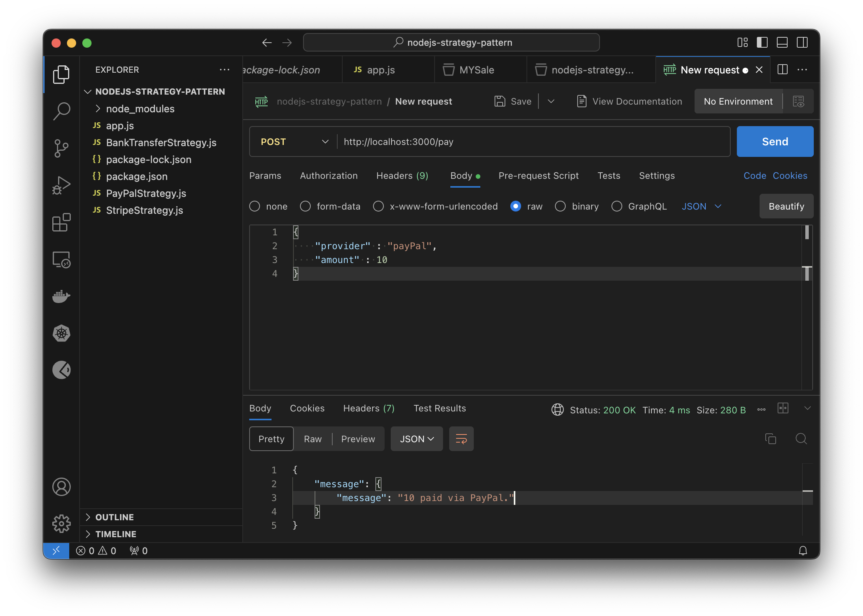Select the binary radio button
863x616 pixels.
coord(560,206)
